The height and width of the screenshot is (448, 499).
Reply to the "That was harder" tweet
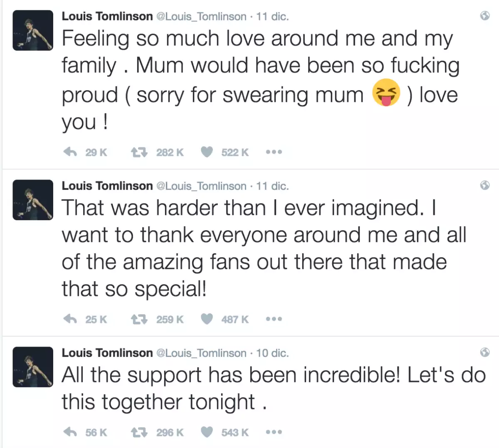point(70,319)
